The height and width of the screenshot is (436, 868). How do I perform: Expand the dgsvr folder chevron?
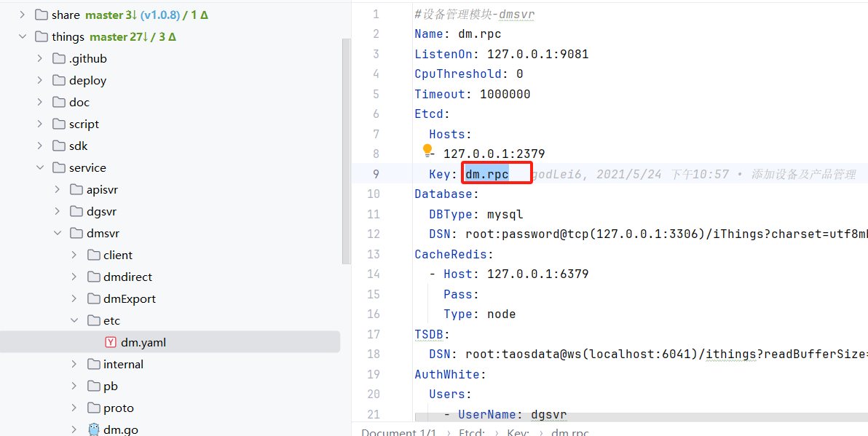tap(58, 211)
